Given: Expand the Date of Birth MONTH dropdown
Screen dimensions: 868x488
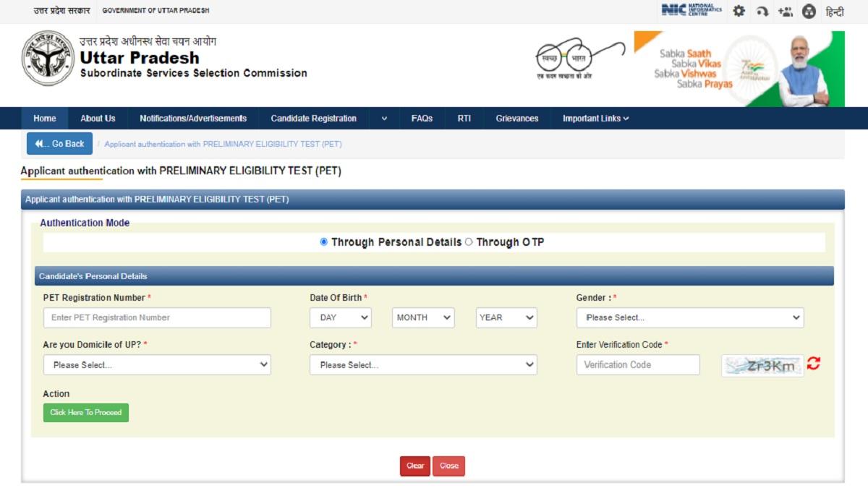Looking at the screenshot, I should point(423,317).
